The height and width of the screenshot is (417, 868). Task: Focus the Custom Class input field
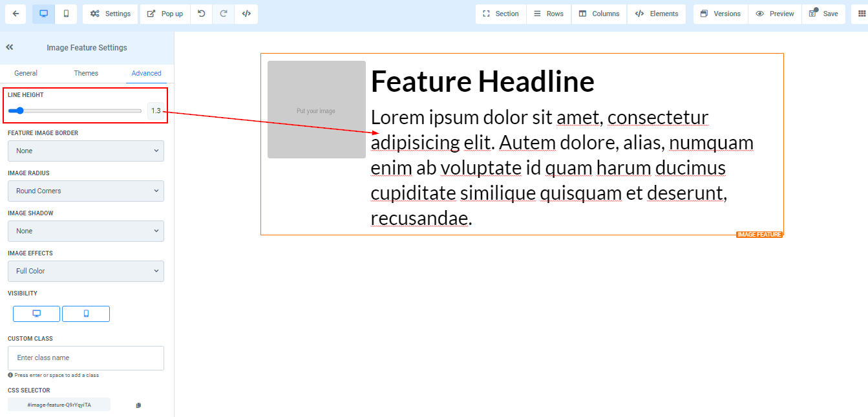[x=86, y=358]
